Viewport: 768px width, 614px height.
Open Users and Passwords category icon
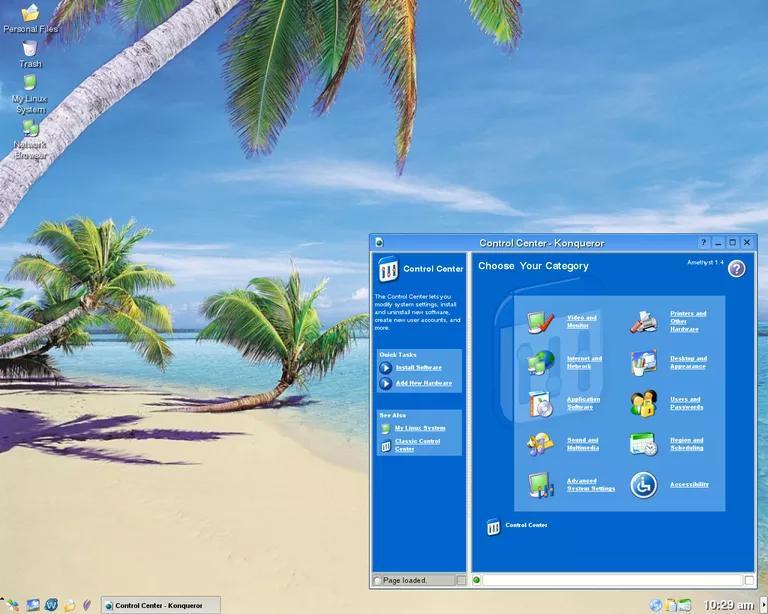(644, 403)
